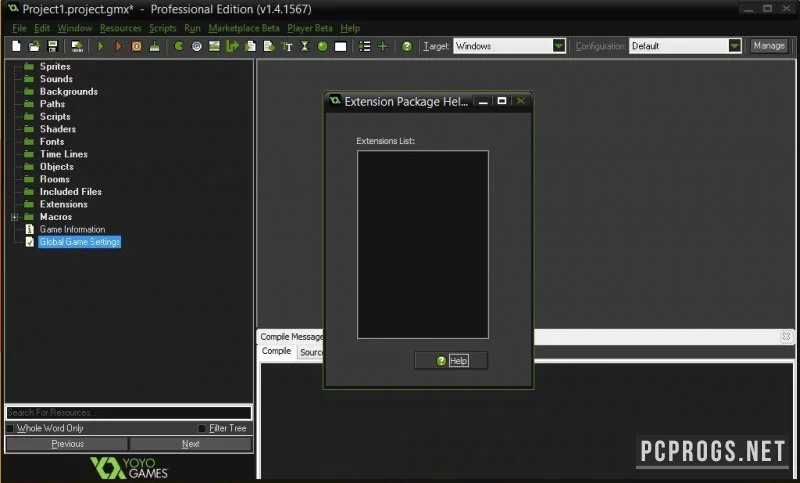This screenshot has width=800, height=483.
Task: Select the Scripts folder in tree
Action: pyautogui.click(x=55, y=117)
